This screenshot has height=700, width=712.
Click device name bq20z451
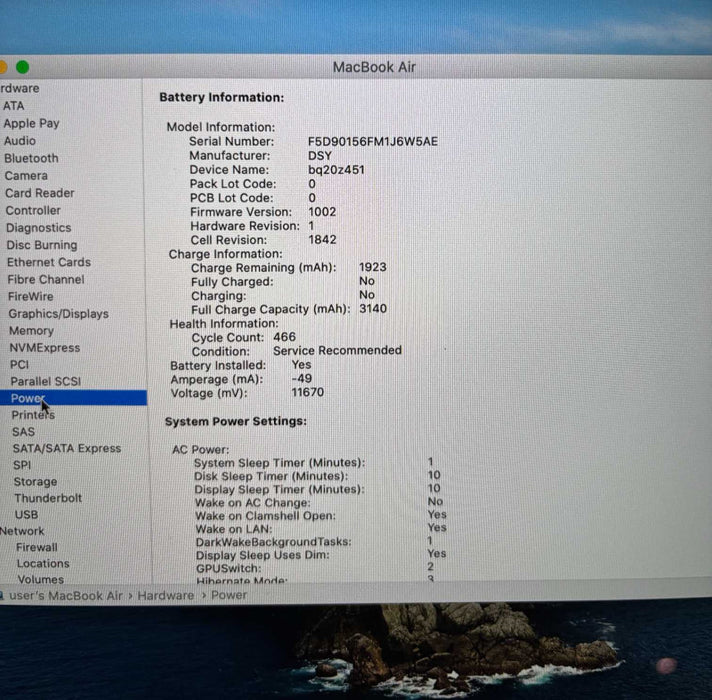tap(336, 170)
